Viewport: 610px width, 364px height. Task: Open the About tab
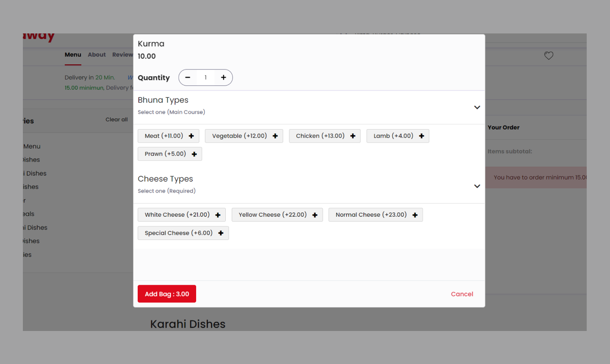tap(97, 55)
